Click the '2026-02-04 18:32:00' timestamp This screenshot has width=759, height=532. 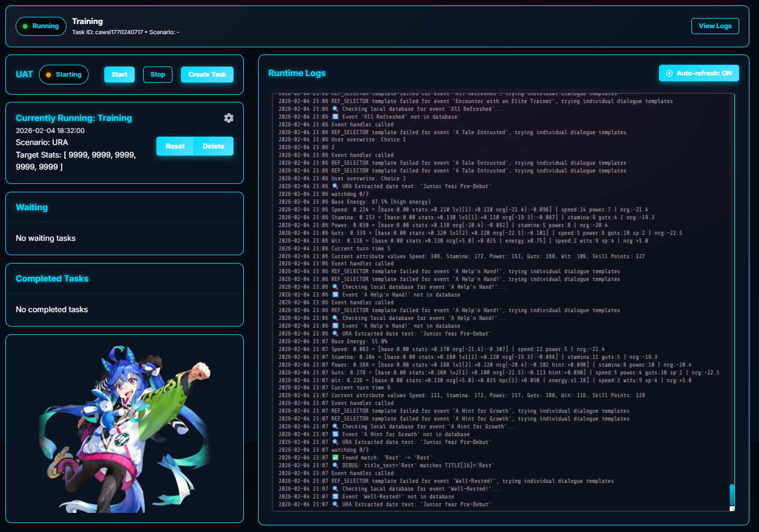pyautogui.click(x=50, y=131)
